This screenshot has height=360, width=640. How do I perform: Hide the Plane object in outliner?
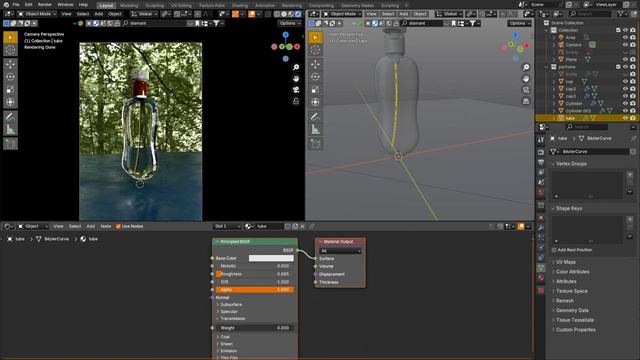pyautogui.click(x=625, y=59)
